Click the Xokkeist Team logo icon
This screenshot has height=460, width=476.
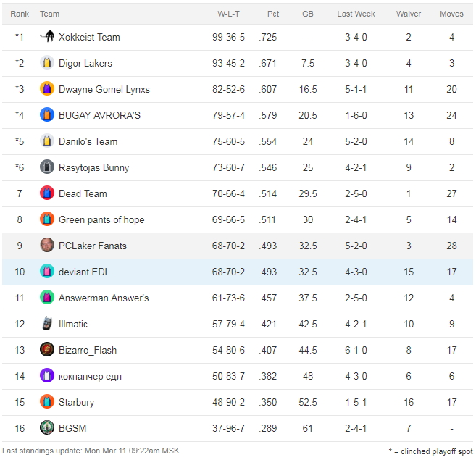coord(47,37)
